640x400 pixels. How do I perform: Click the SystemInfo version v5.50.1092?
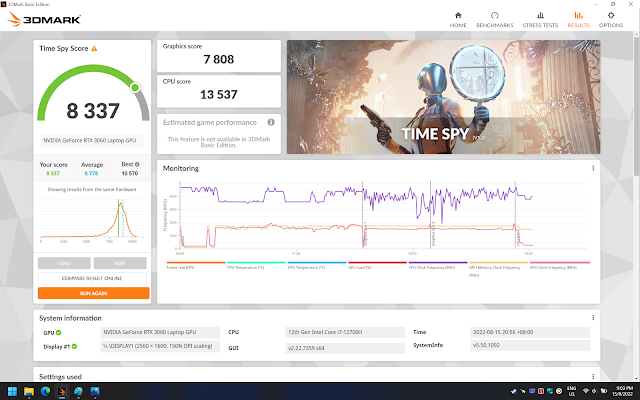(530, 345)
